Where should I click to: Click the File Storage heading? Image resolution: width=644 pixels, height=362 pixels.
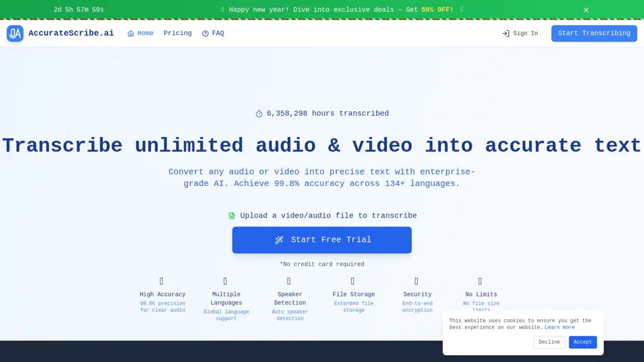pyautogui.click(x=353, y=294)
